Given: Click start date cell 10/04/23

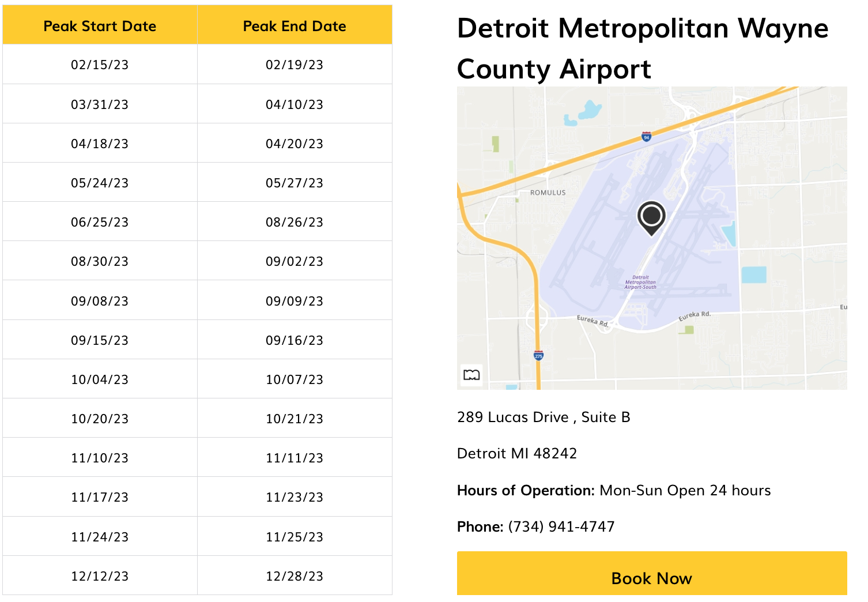Looking at the screenshot, I should [100, 379].
